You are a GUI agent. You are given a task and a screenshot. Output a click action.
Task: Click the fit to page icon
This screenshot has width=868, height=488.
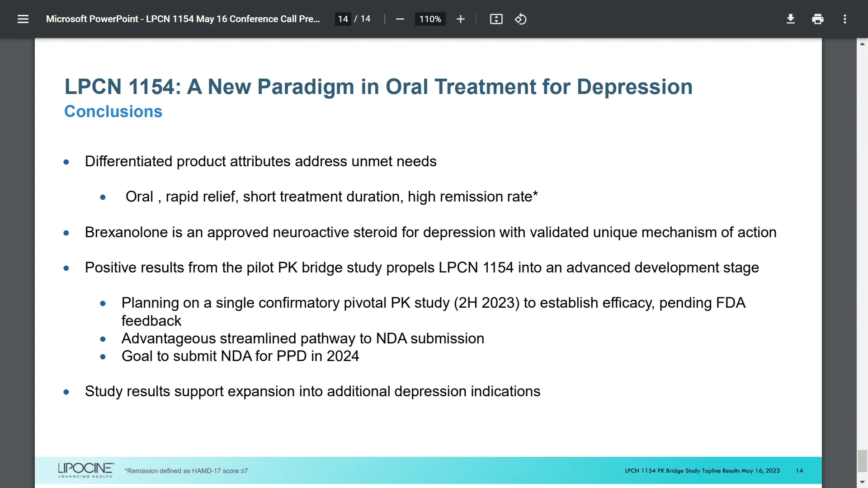point(496,19)
